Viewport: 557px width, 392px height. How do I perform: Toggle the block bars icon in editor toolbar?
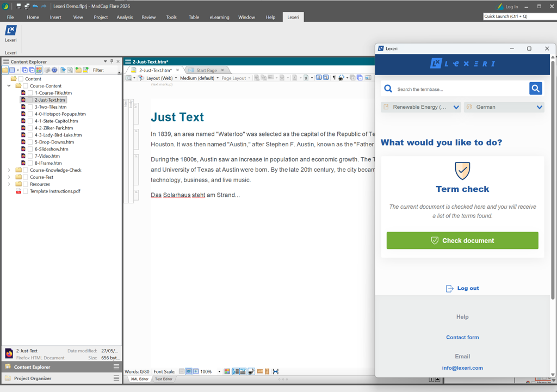[x=319, y=77]
